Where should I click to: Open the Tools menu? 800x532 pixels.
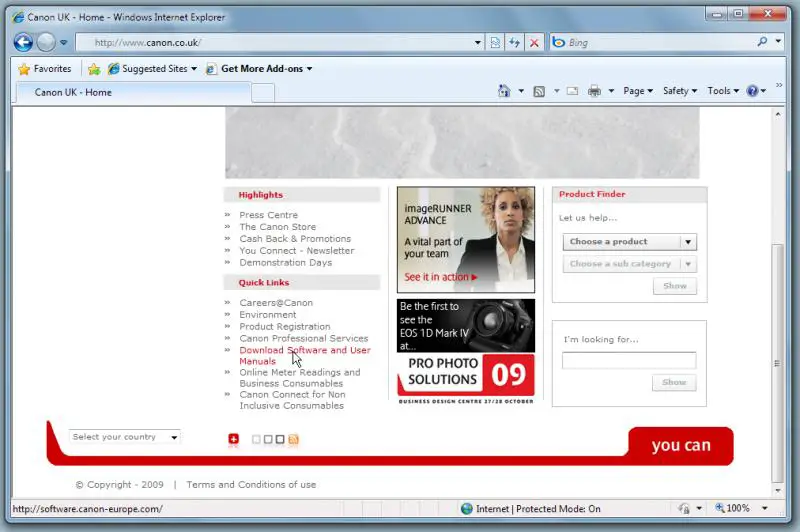(723, 91)
